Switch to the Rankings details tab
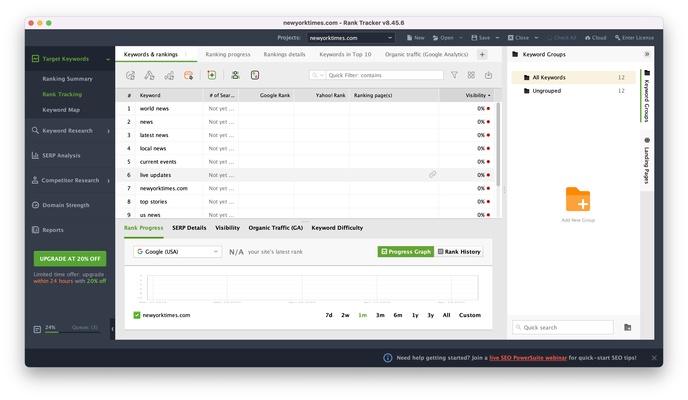 coord(284,54)
